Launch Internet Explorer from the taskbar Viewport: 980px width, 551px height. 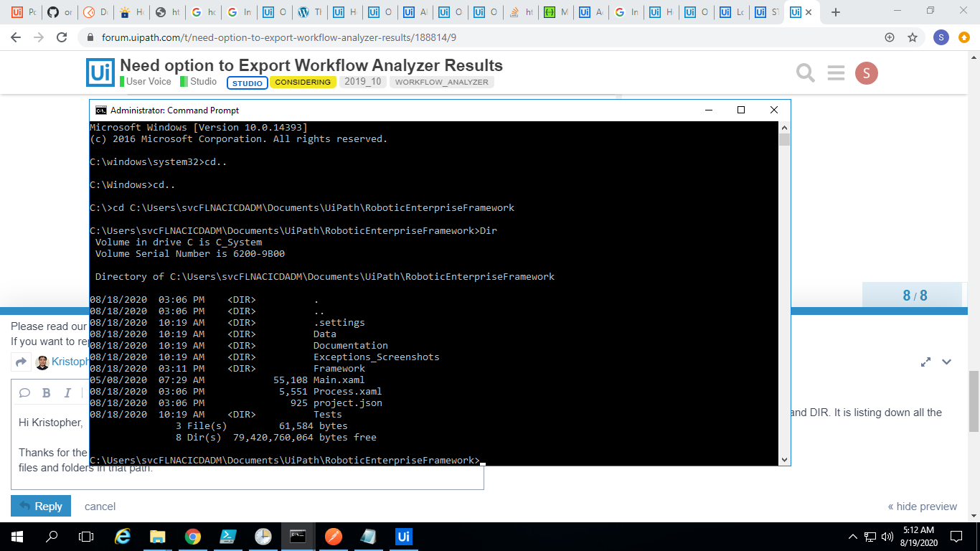123,536
